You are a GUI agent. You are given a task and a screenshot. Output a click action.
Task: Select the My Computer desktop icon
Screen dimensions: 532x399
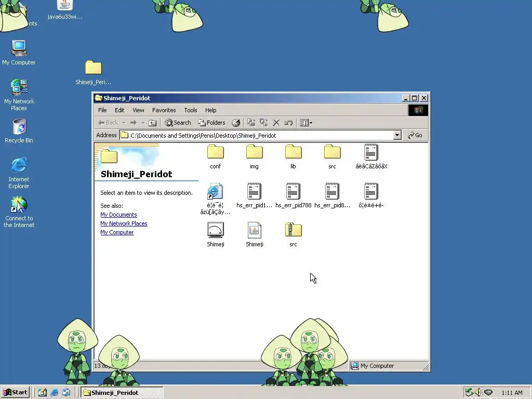point(19,52)
